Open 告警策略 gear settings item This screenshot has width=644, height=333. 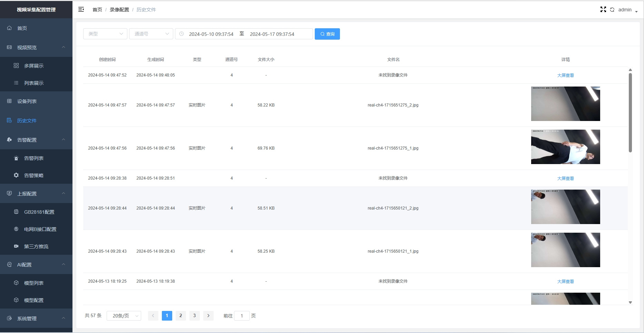33,175
